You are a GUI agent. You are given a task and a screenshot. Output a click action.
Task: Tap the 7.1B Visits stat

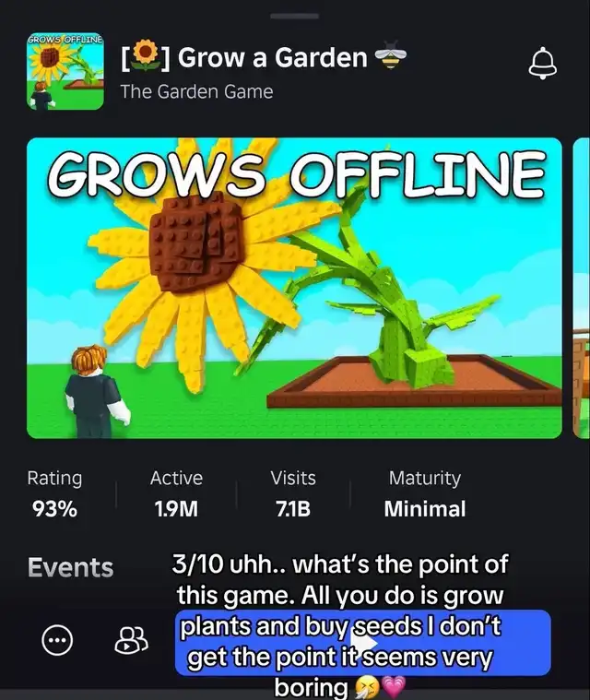coord(293,494)
